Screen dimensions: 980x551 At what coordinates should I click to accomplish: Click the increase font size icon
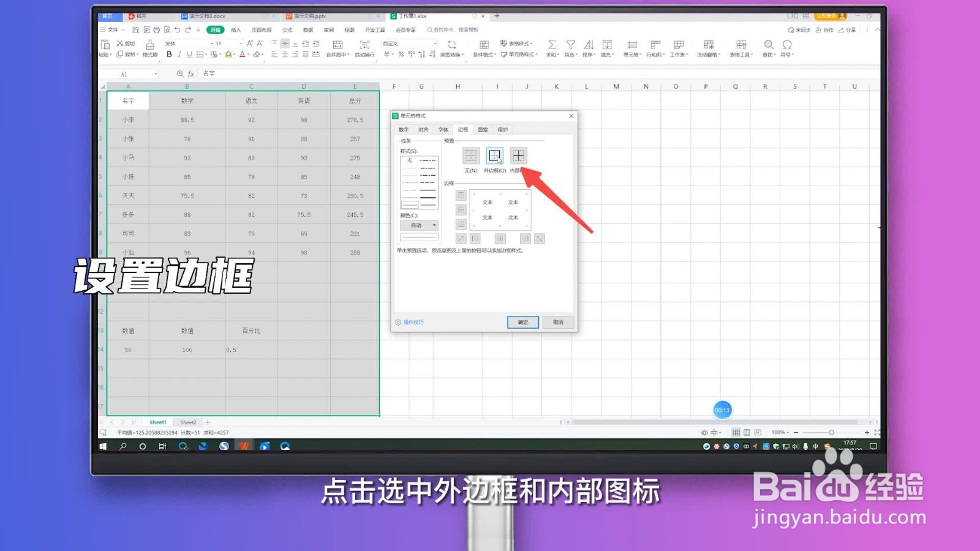point(250,43)
